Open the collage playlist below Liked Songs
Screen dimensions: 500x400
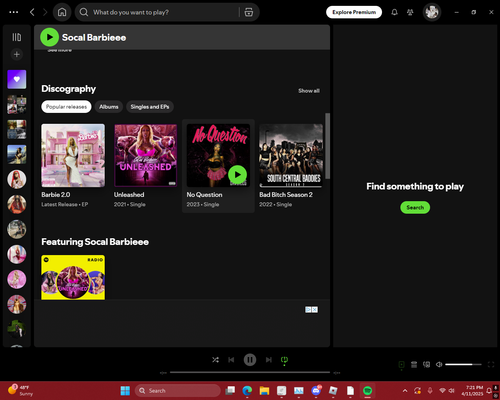click(x=17, y=104)
